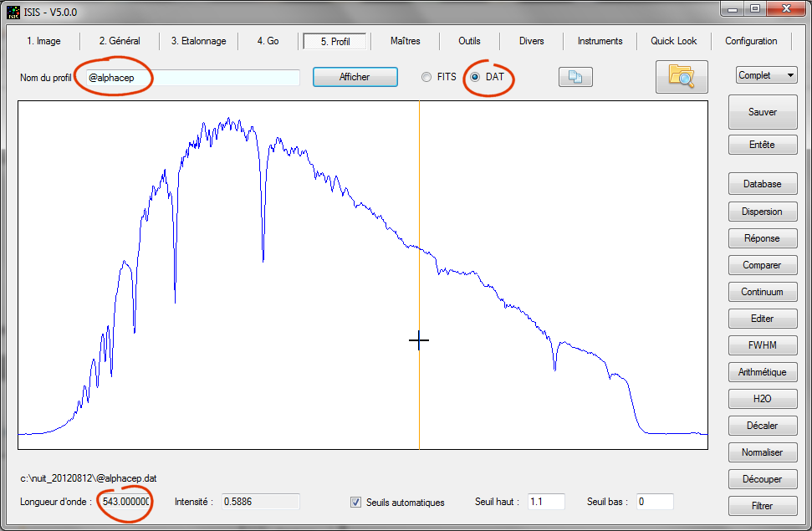The height and width of the screenshot is (531, 812).
Task: Click the Seuil haut label
Action: pos(497,502)
